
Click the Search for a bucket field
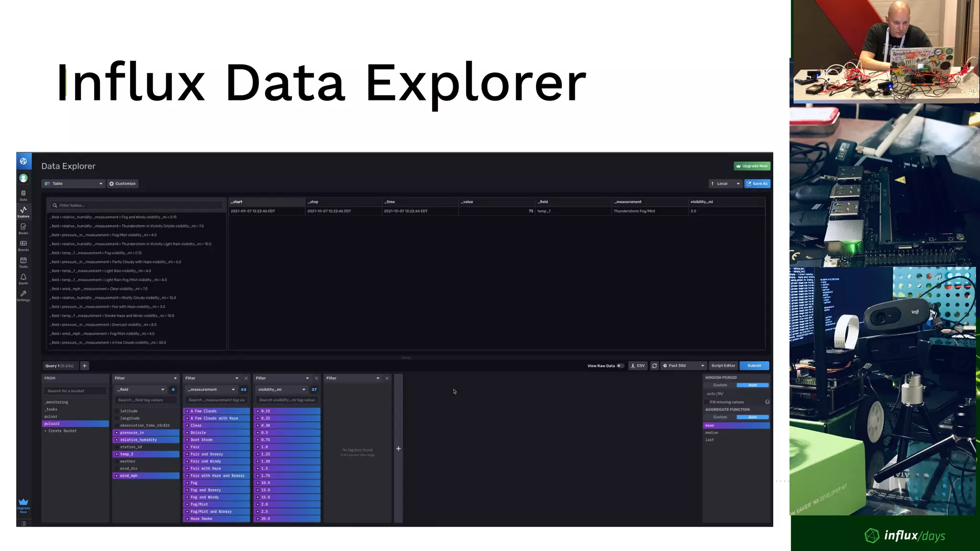(76, 391)
